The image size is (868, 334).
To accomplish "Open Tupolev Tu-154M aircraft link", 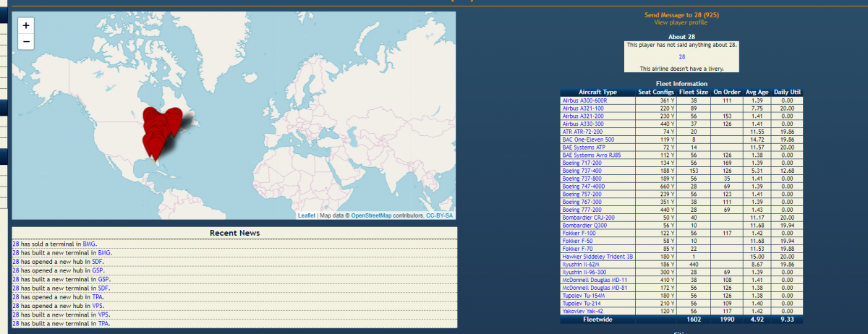I will click(x=583, y=296).
